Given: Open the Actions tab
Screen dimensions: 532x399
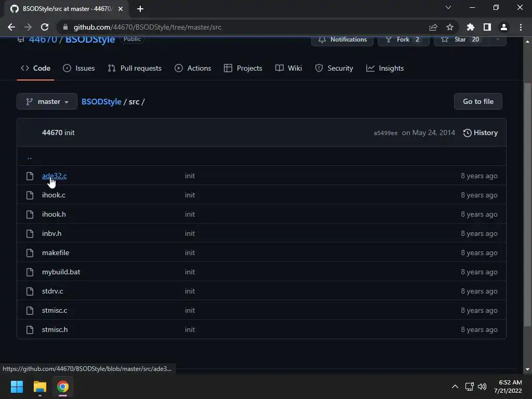Looking at the screenshot, I should 193,68.
